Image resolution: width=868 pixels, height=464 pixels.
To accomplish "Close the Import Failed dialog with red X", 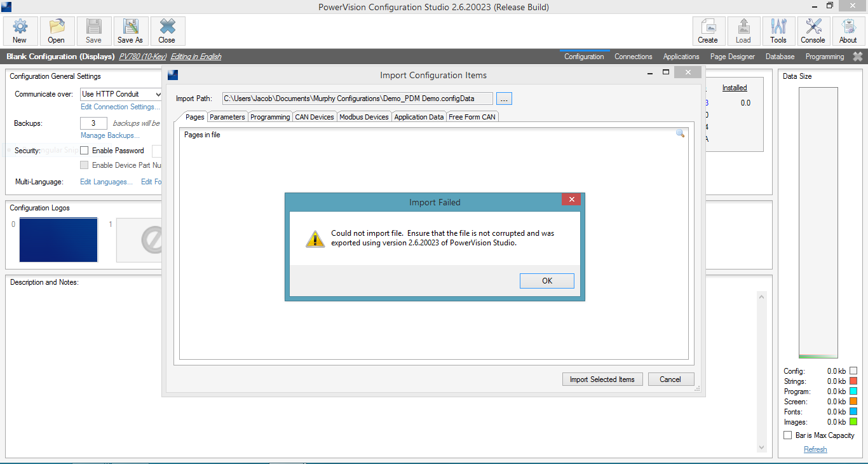I will (571, 200).
